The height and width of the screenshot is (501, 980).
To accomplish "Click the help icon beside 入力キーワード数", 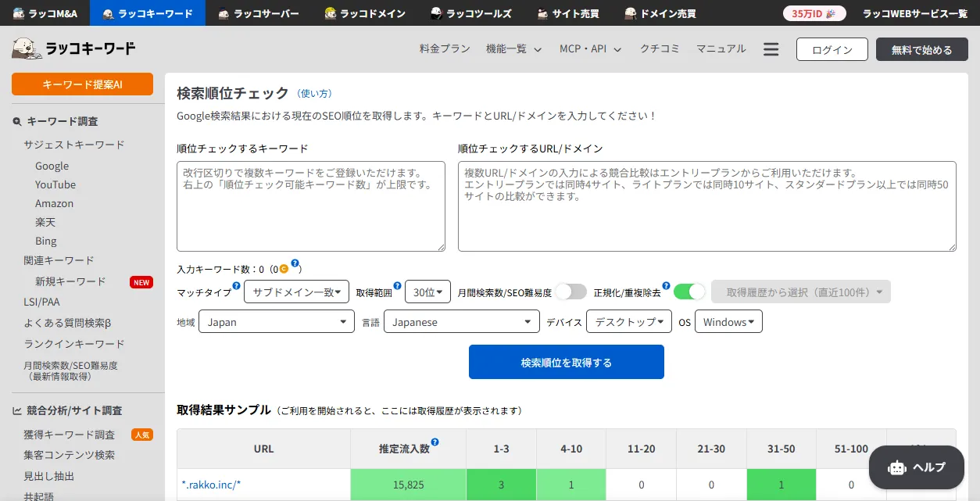I will click(x=295, y=263).
